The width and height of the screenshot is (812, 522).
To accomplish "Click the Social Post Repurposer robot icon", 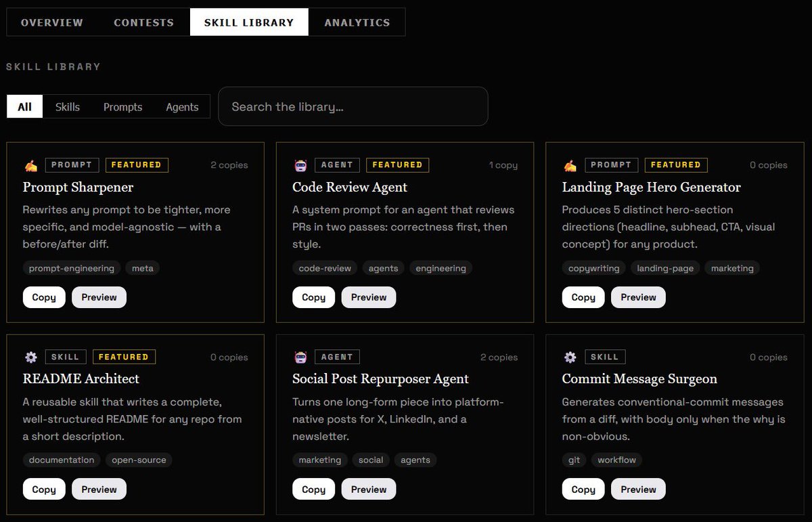I will click(300, 357).
